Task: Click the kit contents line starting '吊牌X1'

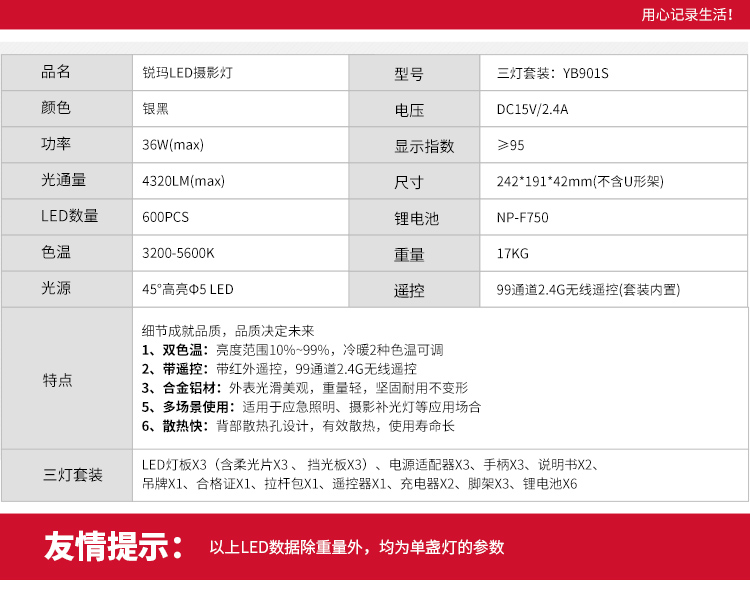Action: [359, 484]
